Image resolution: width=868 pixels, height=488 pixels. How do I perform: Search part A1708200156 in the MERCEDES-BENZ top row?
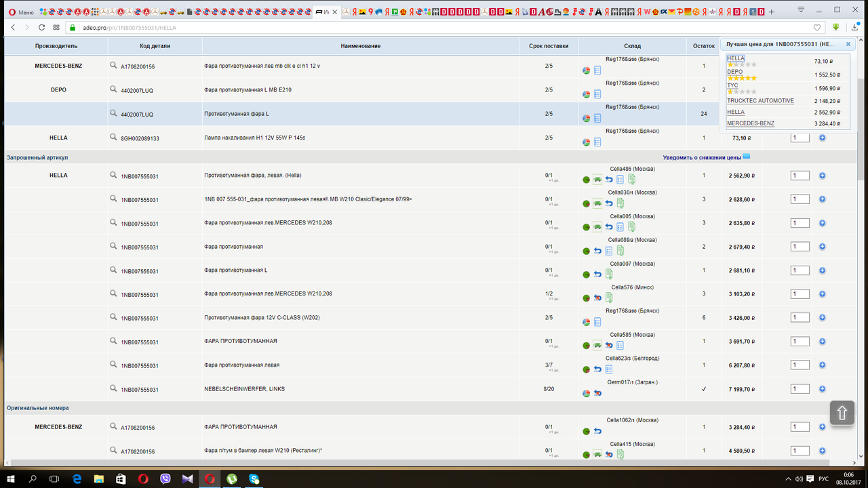click(x=114, y=66)
